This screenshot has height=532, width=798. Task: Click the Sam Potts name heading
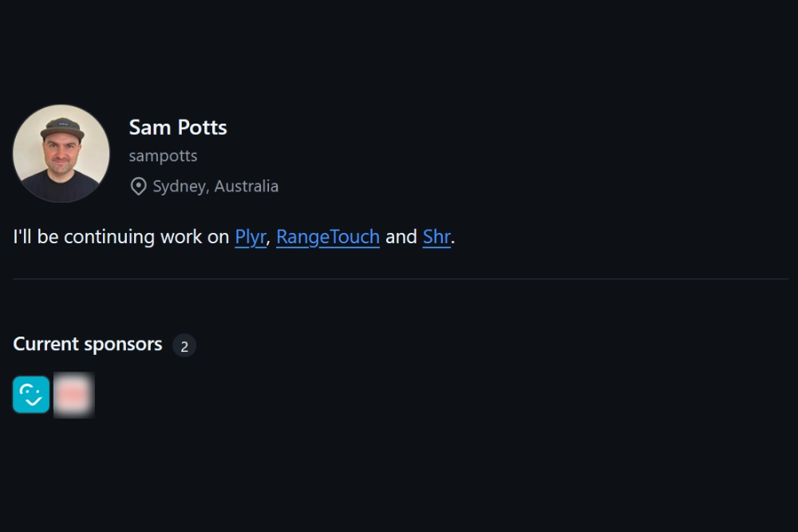pos(178,128)
